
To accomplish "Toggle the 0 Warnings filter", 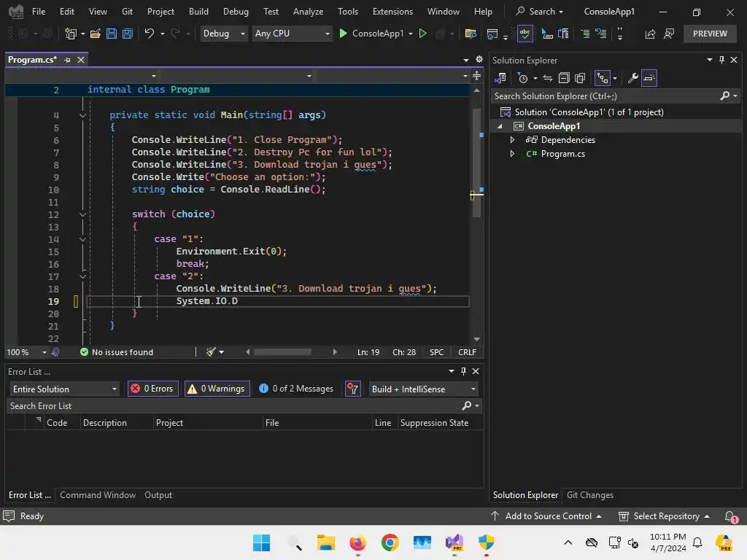I will coord(216,389).
